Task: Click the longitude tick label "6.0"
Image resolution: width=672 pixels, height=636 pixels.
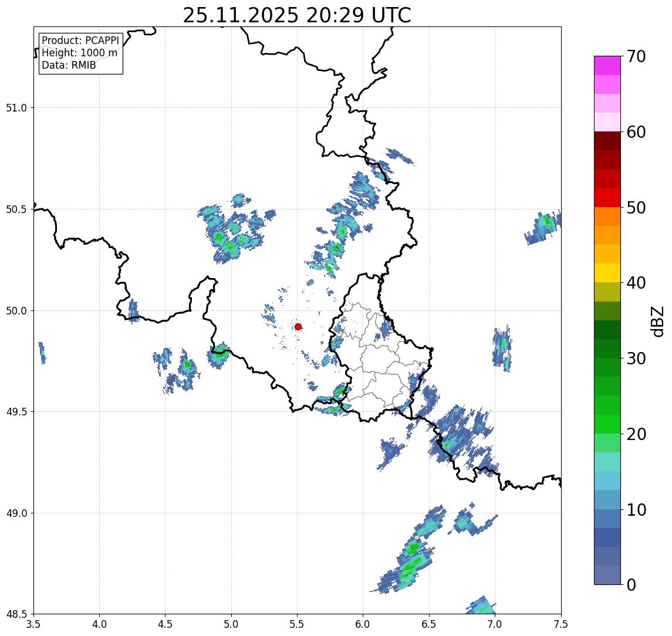Action: click(363, 624)
